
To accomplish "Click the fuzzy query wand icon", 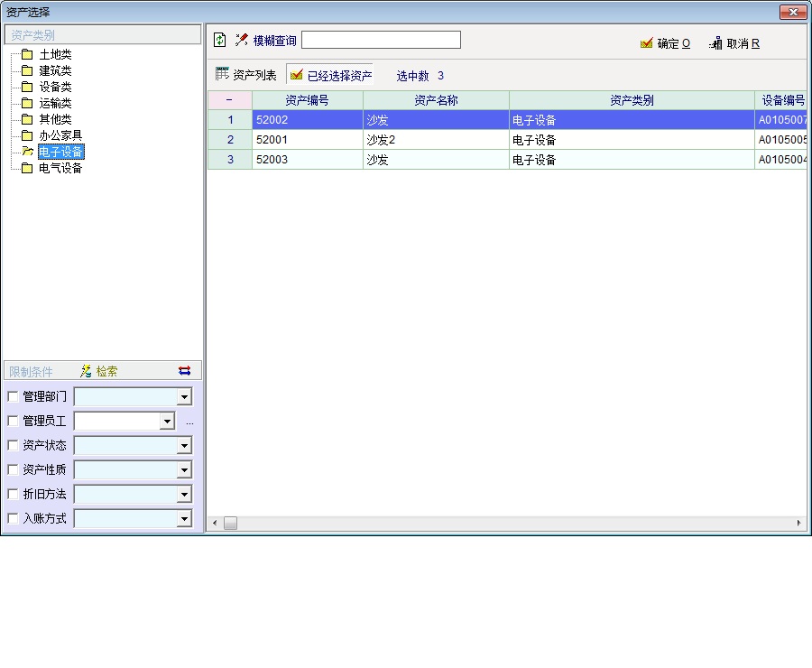I will tap(241, 40).
